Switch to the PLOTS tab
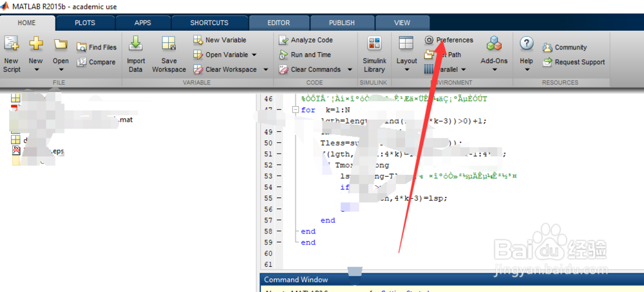Viewport: 644px width, 292px height. (x=85, y=23)
